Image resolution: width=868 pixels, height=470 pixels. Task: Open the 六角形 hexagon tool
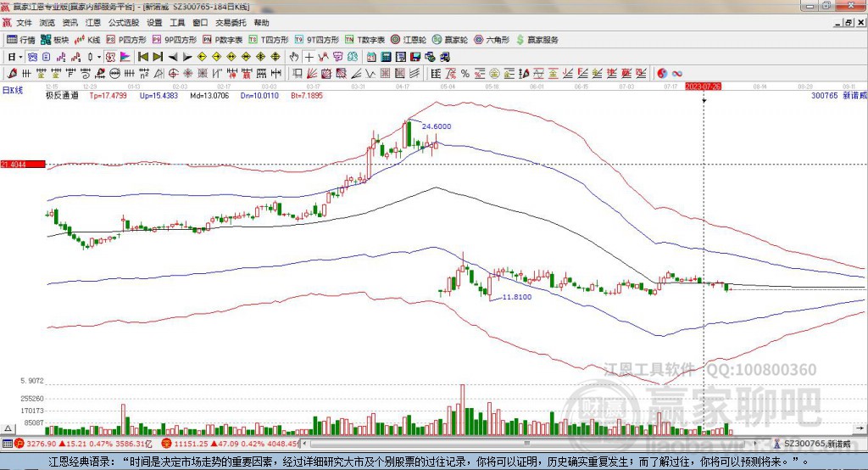pos(492,40)
